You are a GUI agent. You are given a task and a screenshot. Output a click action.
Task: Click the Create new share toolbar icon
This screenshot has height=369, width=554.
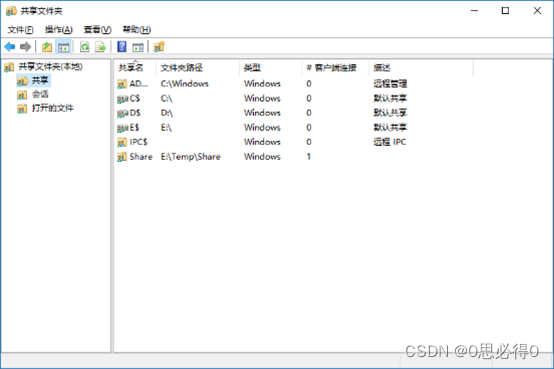(x=159, y=47)
